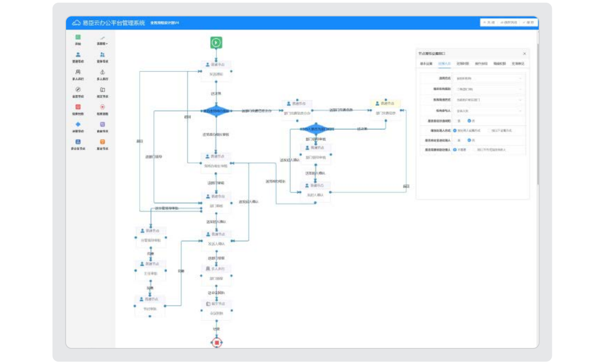Pick the blue diamond node icon in palette

pos(78,125)
